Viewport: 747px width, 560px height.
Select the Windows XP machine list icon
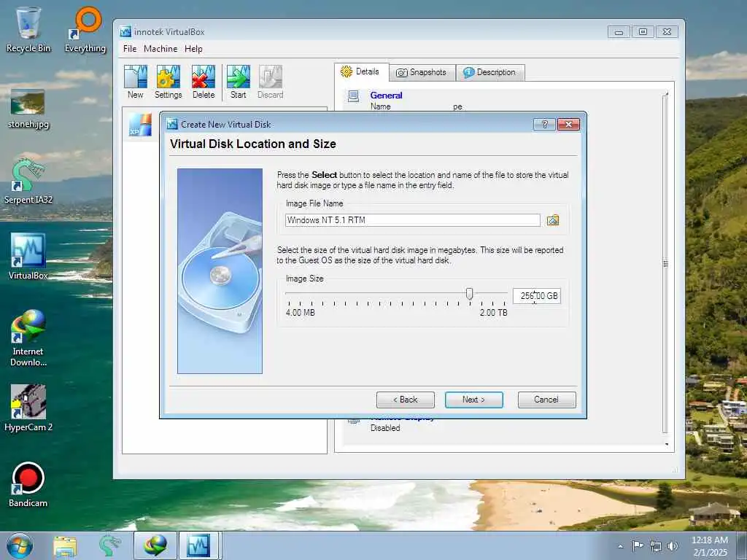[x=140, y=125]
